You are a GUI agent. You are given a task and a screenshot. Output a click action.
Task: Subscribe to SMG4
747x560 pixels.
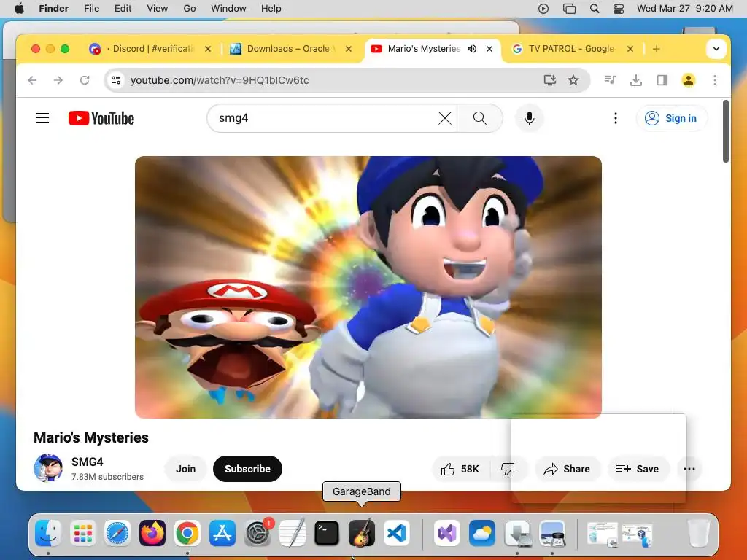click(x=247, y=469)
